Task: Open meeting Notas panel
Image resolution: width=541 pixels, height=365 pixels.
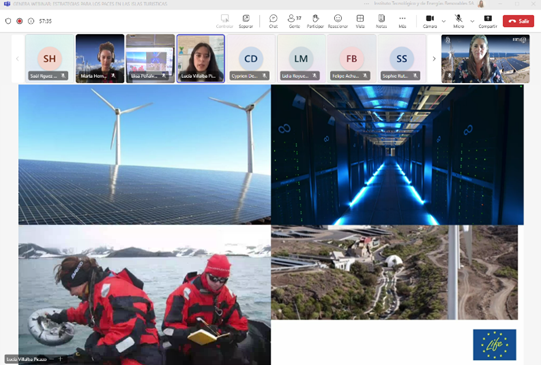Action: [381, 21]
